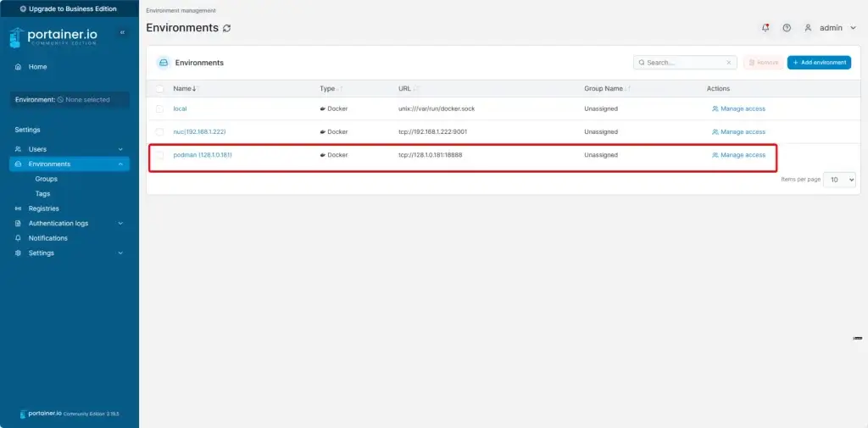This screenshot has height=428, width=868.
Task: Click the Environments panel header icon
Action: pos(163,63)
